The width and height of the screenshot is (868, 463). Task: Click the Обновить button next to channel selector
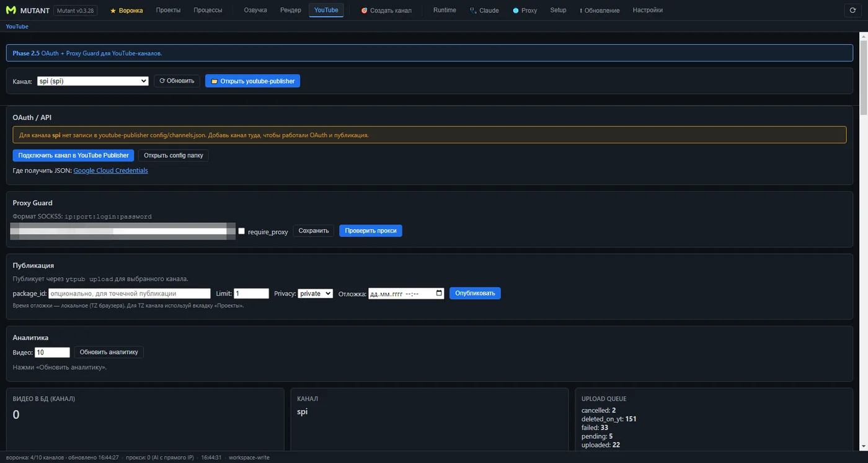pos(177,81)
